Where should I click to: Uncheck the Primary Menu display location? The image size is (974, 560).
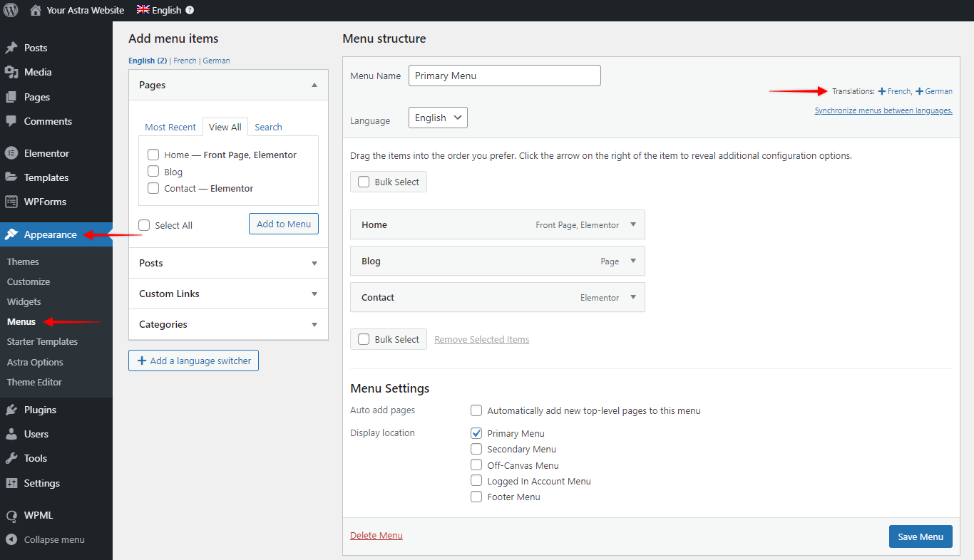[476, 433]
